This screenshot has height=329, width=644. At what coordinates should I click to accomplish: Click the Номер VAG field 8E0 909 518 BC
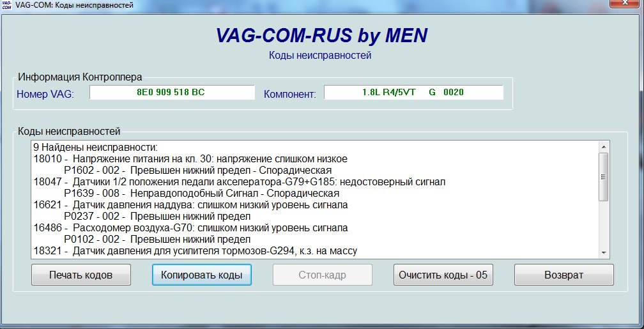point(172,92)
